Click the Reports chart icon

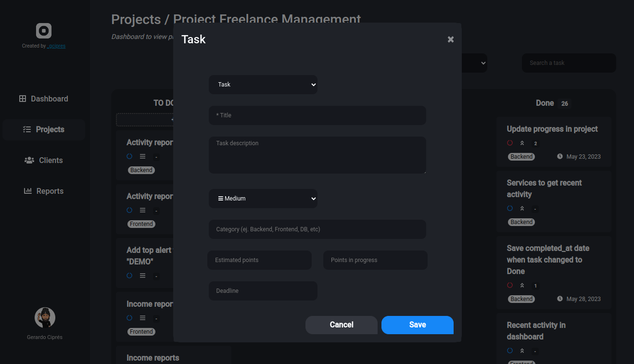(x=28, y=191)
